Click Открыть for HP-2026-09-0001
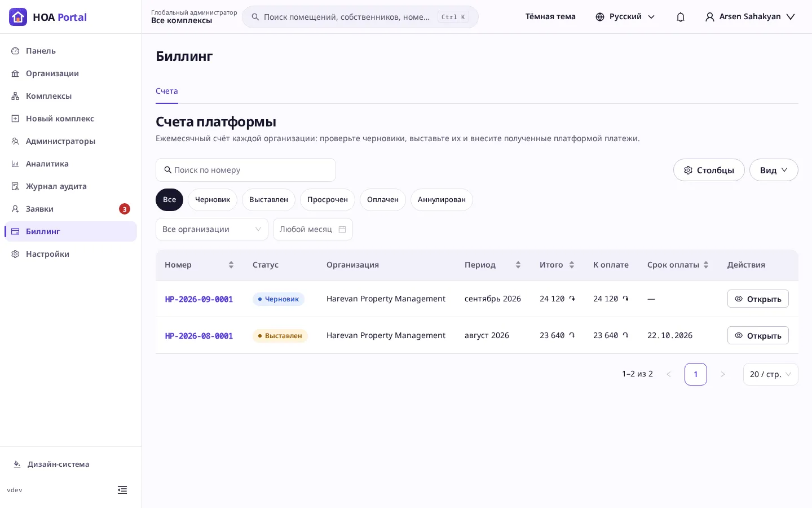 [x=758, y=299]
